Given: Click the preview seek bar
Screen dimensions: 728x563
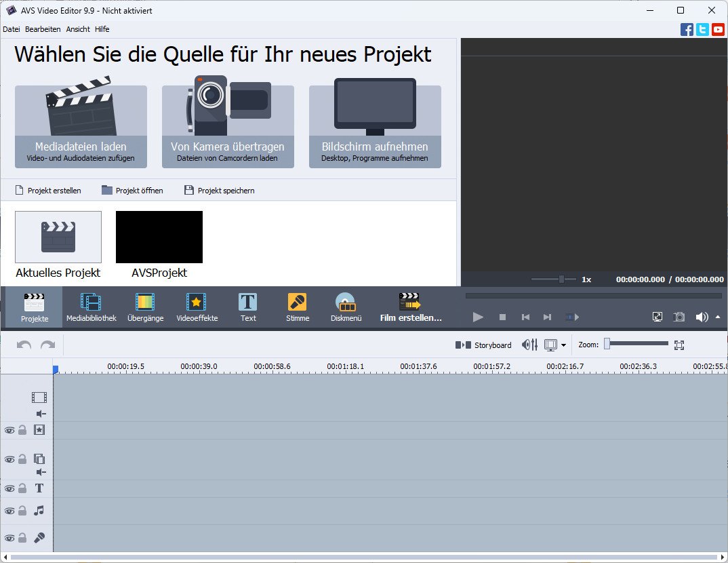Looking at the screenshot, I should point(593,296).
